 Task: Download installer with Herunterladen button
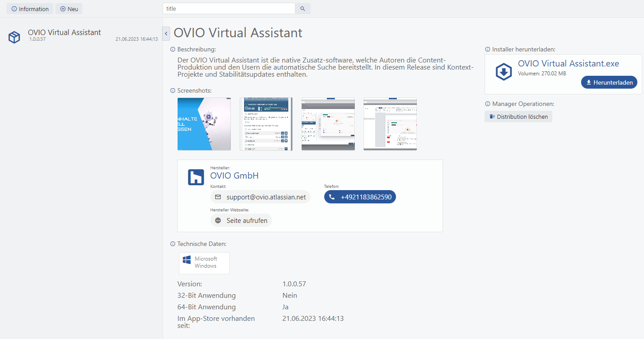(609, 82)
